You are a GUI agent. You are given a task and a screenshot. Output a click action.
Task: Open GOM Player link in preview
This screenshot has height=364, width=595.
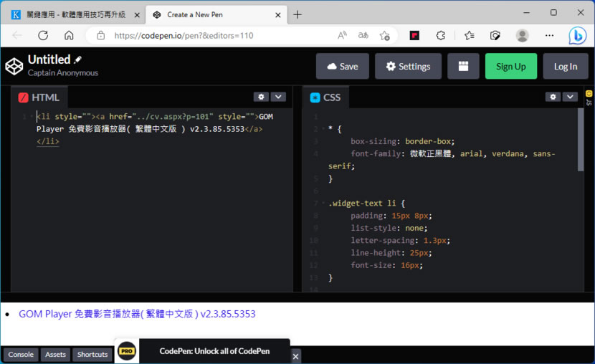(137, 314)
